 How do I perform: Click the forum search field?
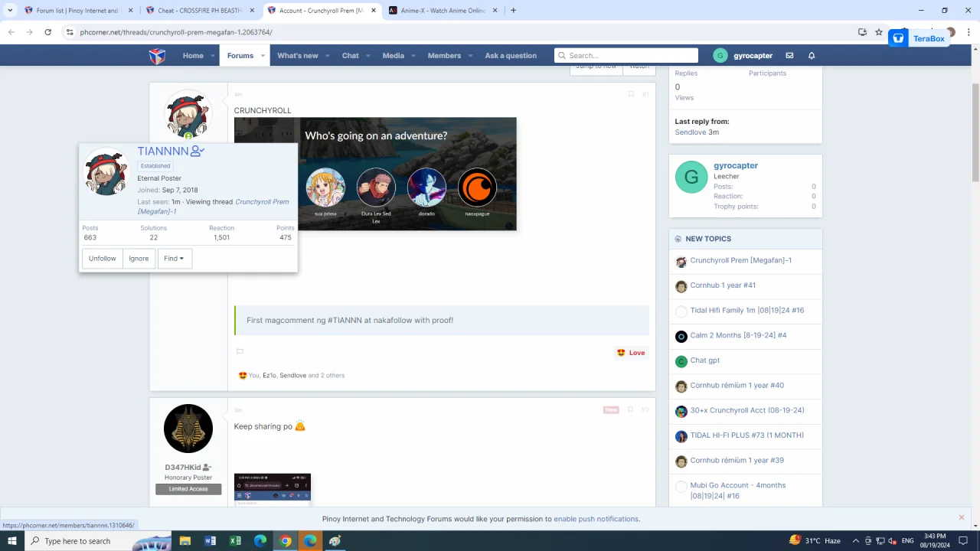click(x=626, y=55)
